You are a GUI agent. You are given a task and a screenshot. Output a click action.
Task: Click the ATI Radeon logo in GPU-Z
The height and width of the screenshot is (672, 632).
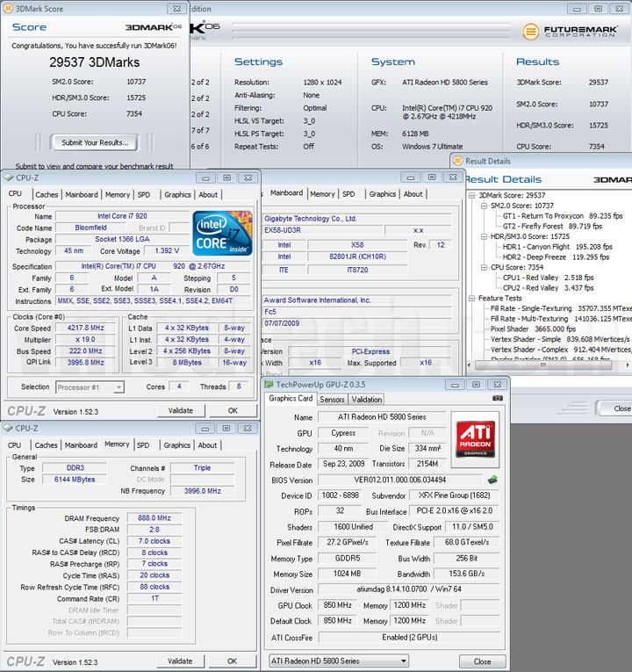coord(475,439)
